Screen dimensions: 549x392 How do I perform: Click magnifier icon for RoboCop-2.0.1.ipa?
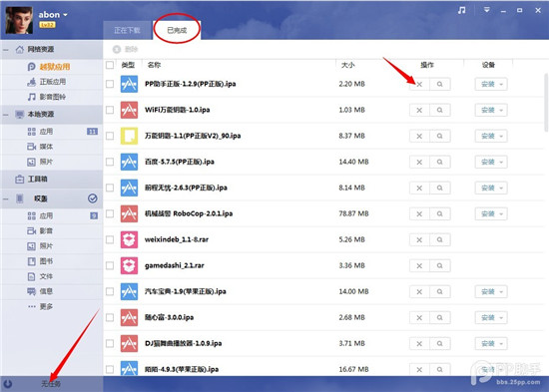pyautogui.click(x=440, y=213)
